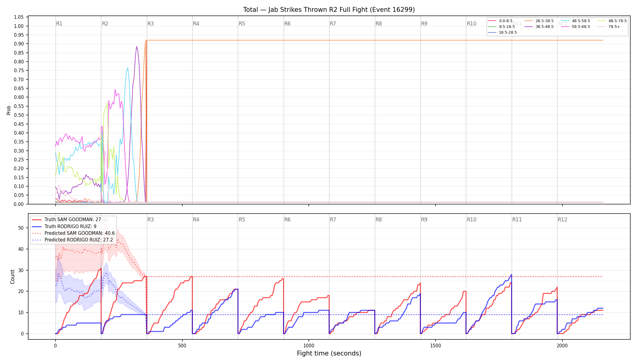Click the 1500 tick label on x-axis

pyautogui.click(x=436, y=345)
